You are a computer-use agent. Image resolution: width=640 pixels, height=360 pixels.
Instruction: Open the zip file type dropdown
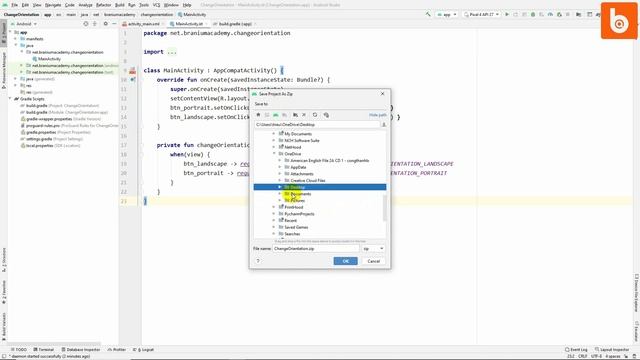click(373, 249)
